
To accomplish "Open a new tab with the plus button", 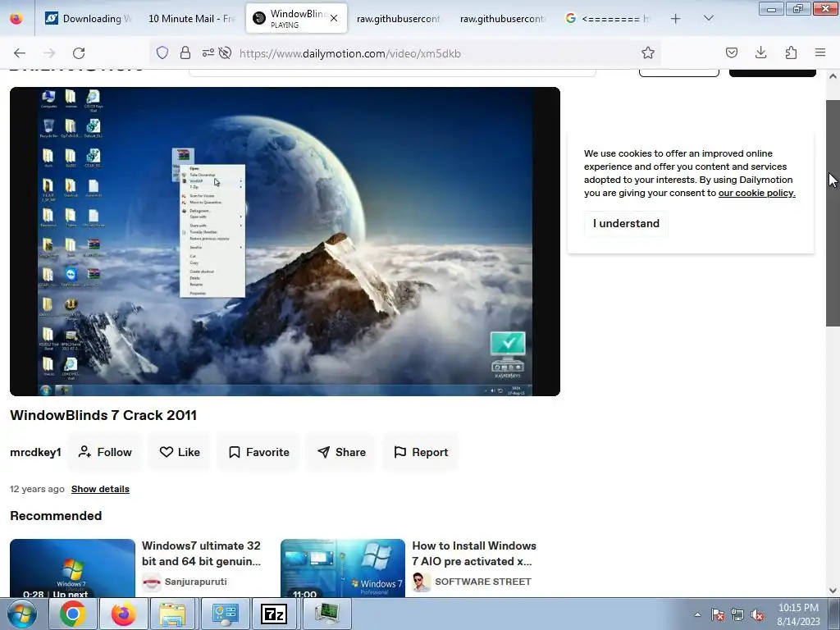I will pyautogui.click(x=676, y=19).
